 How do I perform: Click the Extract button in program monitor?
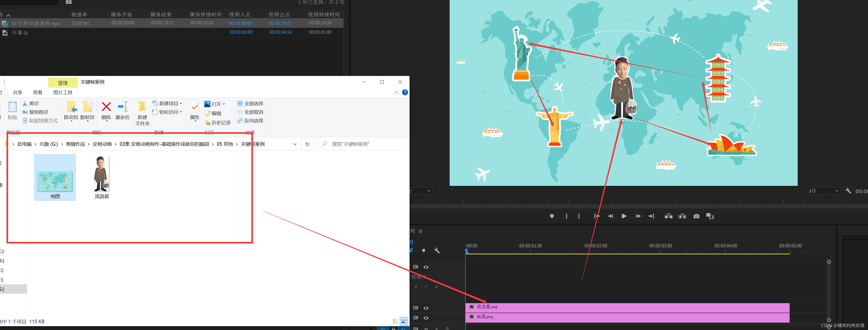[682, 216]
